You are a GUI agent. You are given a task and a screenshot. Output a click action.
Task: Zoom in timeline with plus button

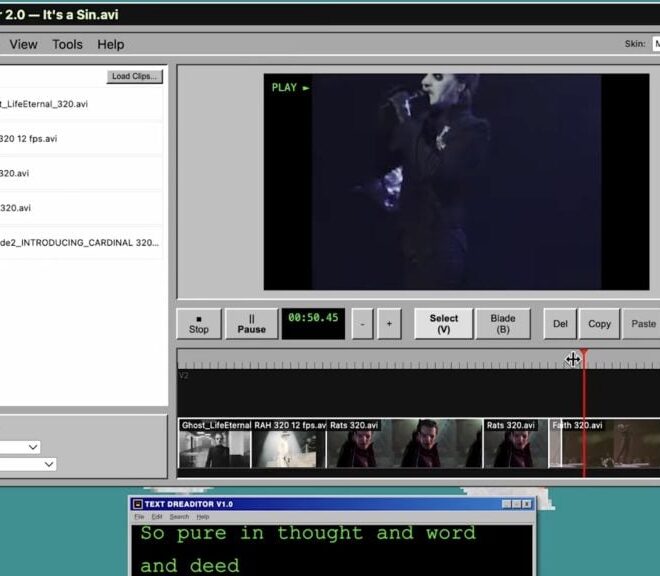point(389,324)
